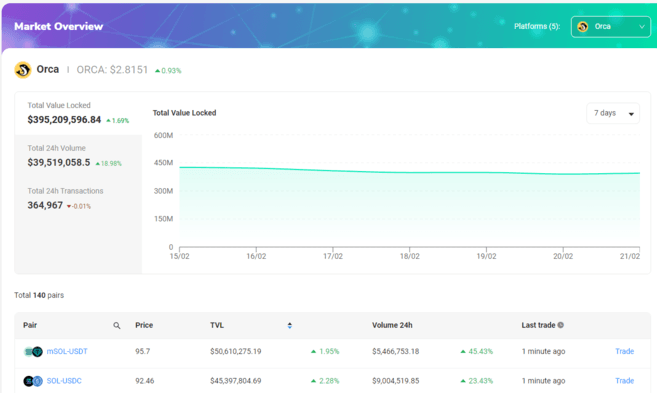657x393 pixels.
Task: Click the Last trade info icon
Action: (x=561, y=325)
